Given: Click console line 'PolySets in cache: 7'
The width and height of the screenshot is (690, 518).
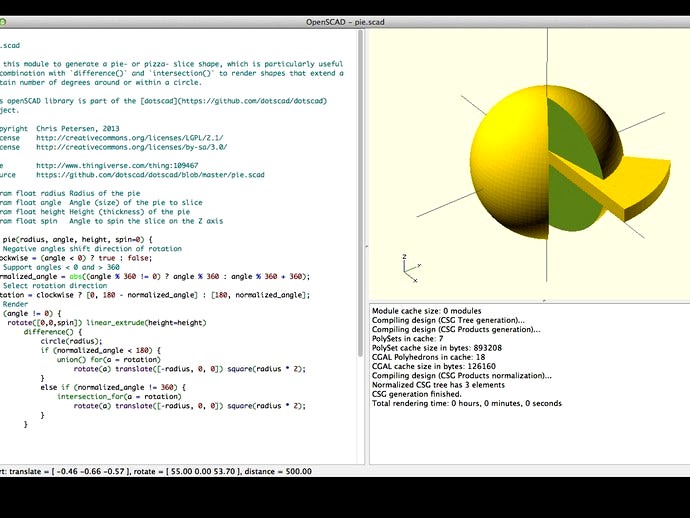Looking at the screenshot, I should [x=407, y=338].
